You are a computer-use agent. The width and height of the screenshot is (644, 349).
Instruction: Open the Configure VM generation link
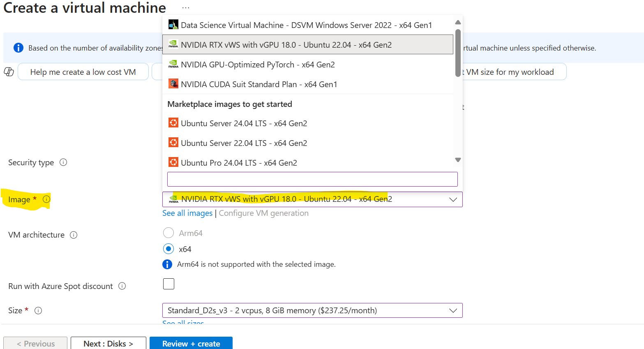[x=263, y=213]
